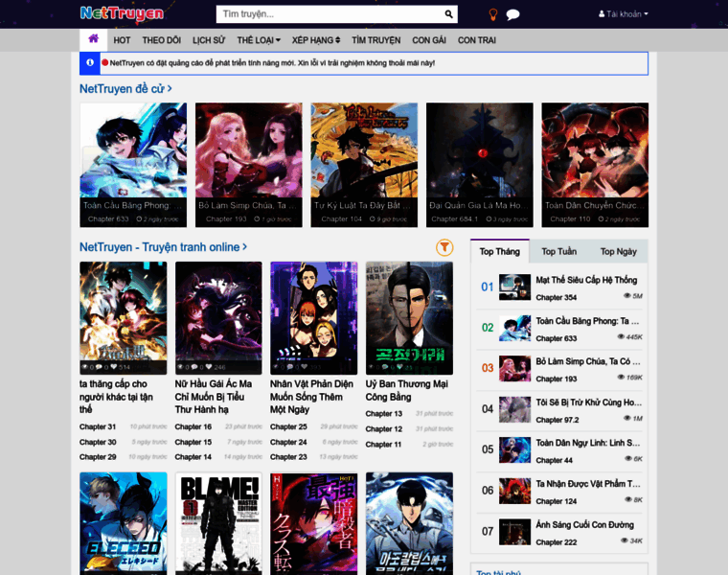Click the search magnifier icon
The image size is (728, 575).
click(x=448, y=14)
